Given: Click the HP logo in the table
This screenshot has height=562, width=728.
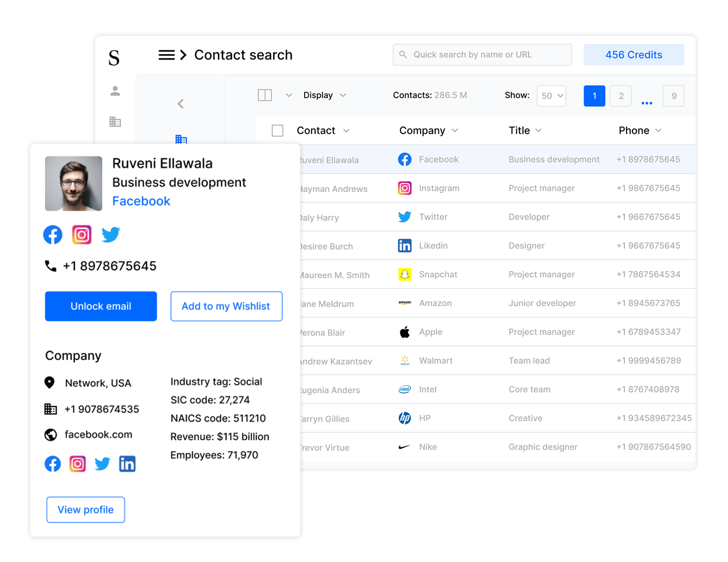Looking at the screenshot, I should (405, 418).
